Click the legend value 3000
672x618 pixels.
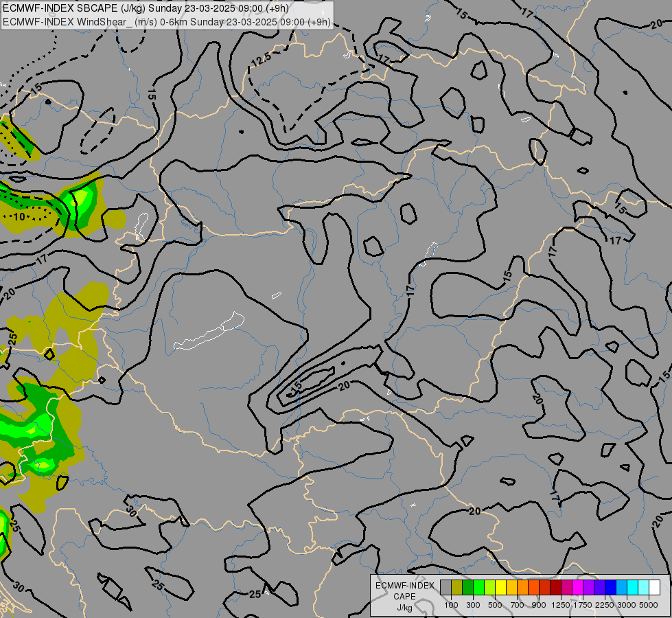(x=627, y=605)
